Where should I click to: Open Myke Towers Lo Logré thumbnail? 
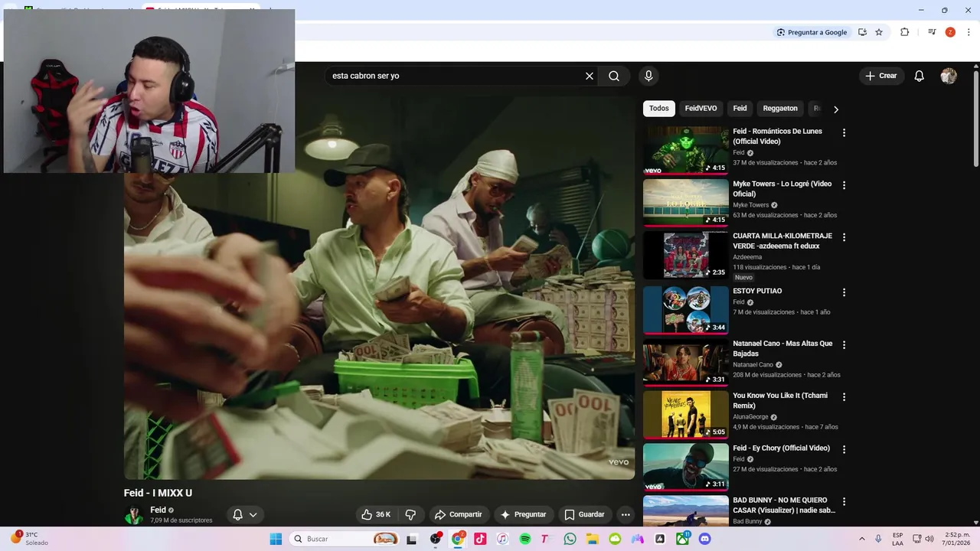686,203
